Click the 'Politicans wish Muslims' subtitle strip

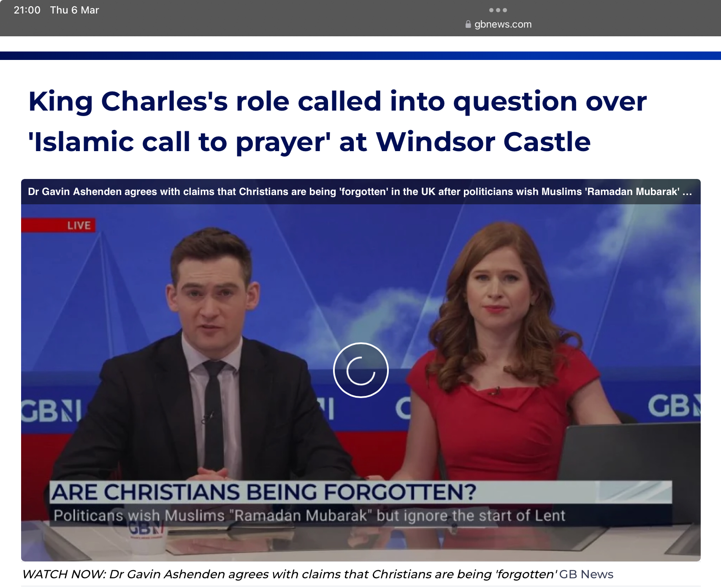[x=361, y=515]
